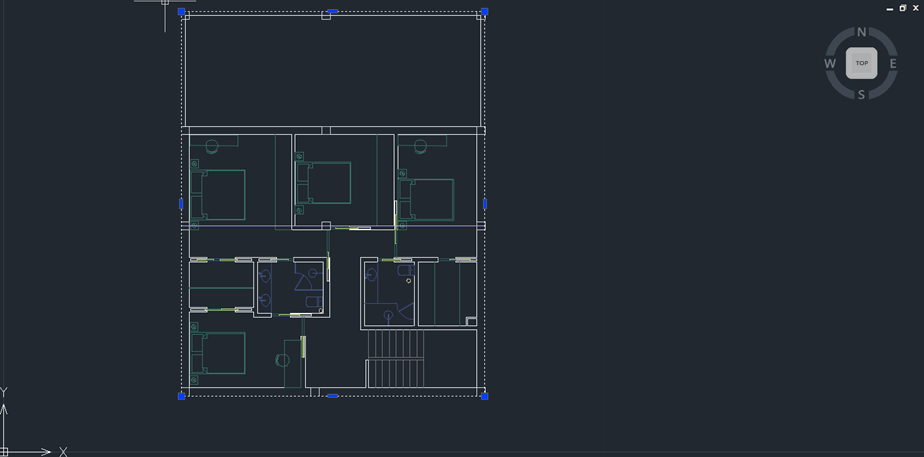Select the bed in the top-left bedroom

point(220,195)
